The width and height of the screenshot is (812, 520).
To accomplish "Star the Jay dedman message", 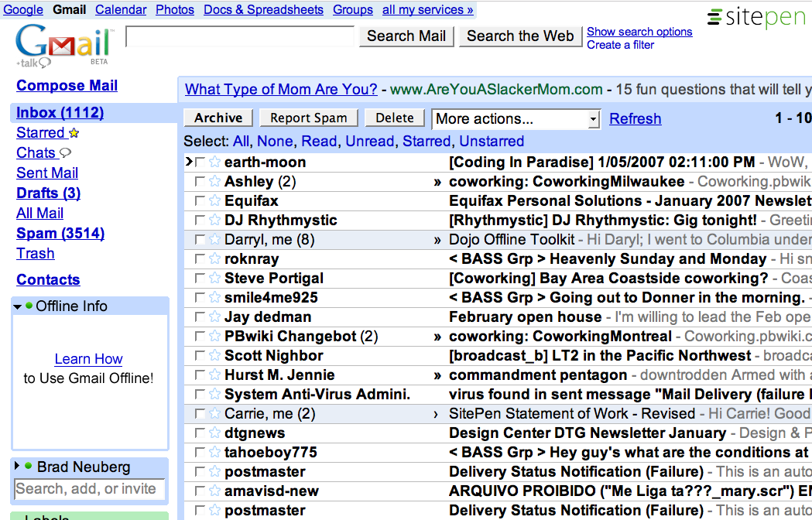I will pos(215,316).
